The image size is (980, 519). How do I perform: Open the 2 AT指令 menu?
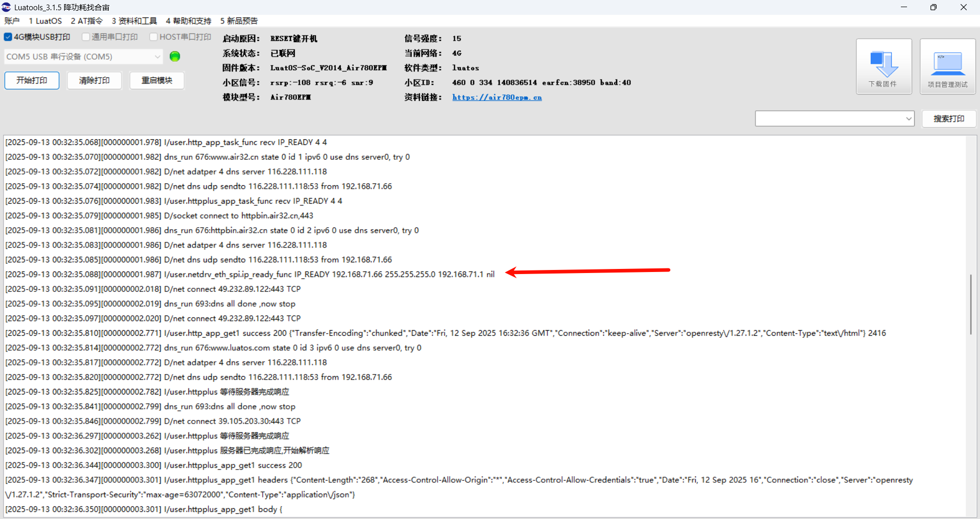click(x=87, y=21)
